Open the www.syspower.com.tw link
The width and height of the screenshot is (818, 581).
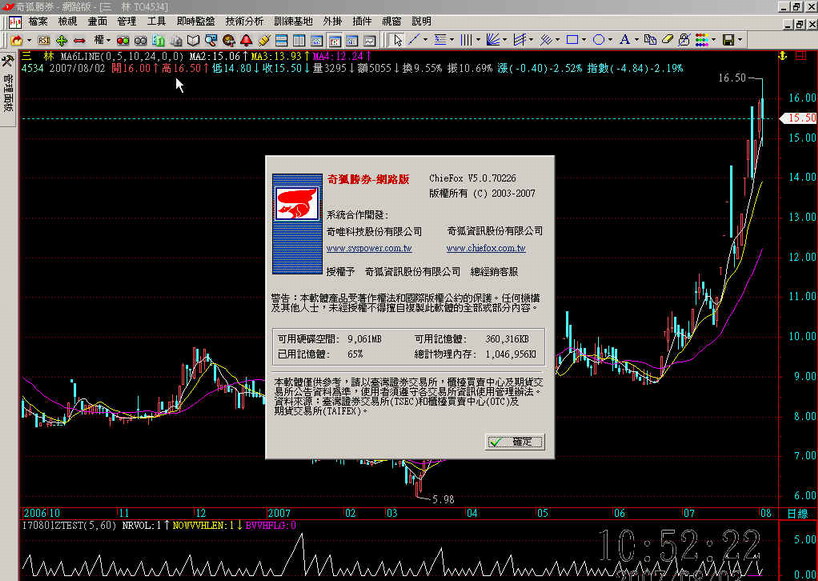click(x=369, y=248)
